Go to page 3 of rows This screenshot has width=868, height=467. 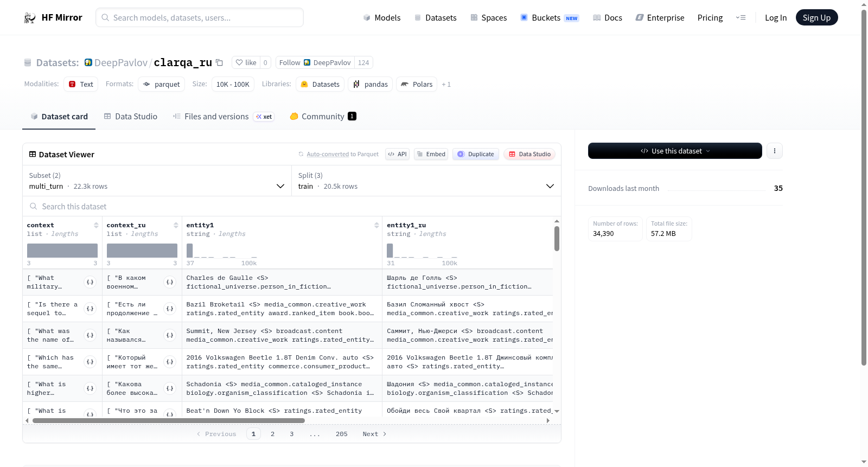pyautogui.click(x=292, y=434)
